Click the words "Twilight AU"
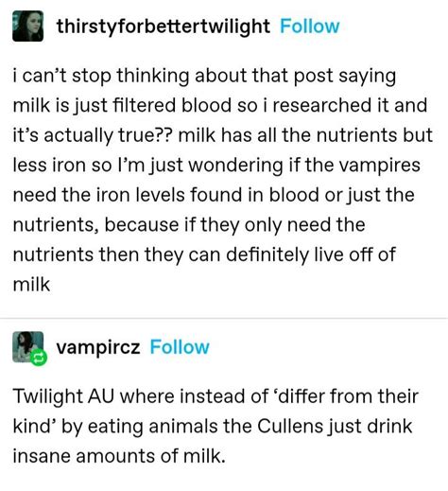Screen dimensions: 448x491 pos(63,396)
